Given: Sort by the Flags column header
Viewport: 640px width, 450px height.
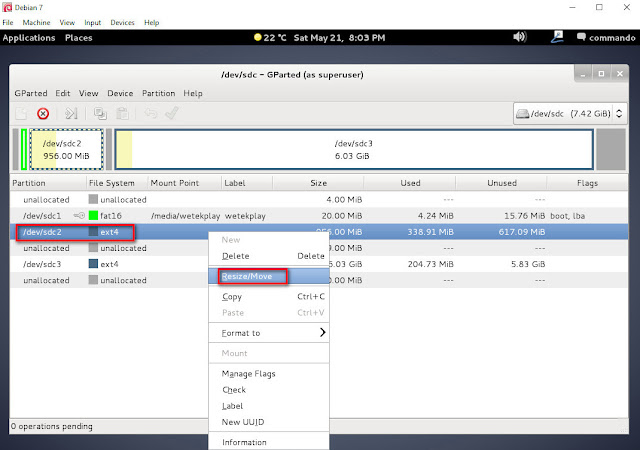Looking at the screenshot, I should 587,183.
